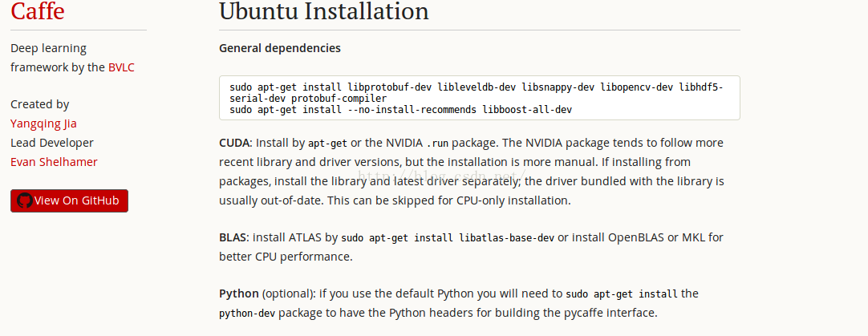The width and height of the screenshot is (868, 336).
Task: Click the bold BLAS label
Action: coord(235,237)
